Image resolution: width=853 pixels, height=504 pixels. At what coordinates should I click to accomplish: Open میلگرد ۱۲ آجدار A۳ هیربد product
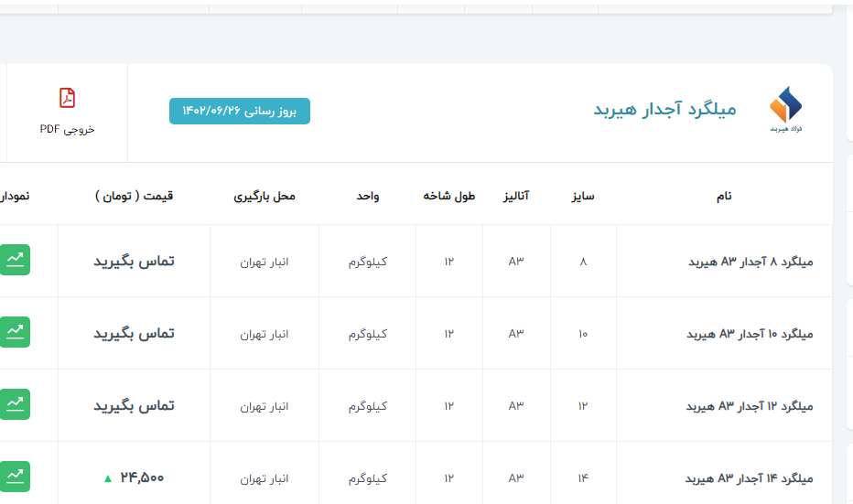(750, 406)
